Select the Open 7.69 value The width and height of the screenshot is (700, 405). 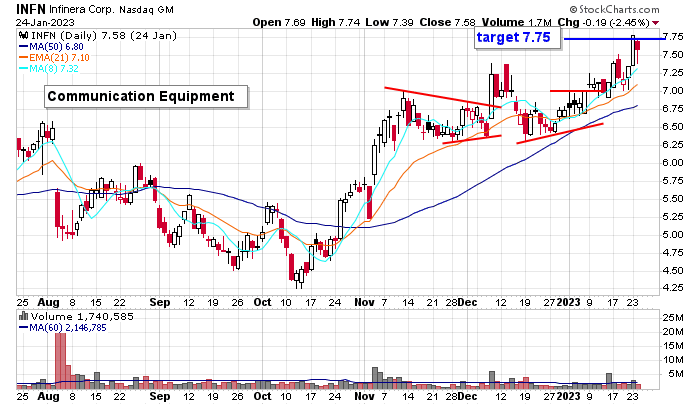[279, 22]
